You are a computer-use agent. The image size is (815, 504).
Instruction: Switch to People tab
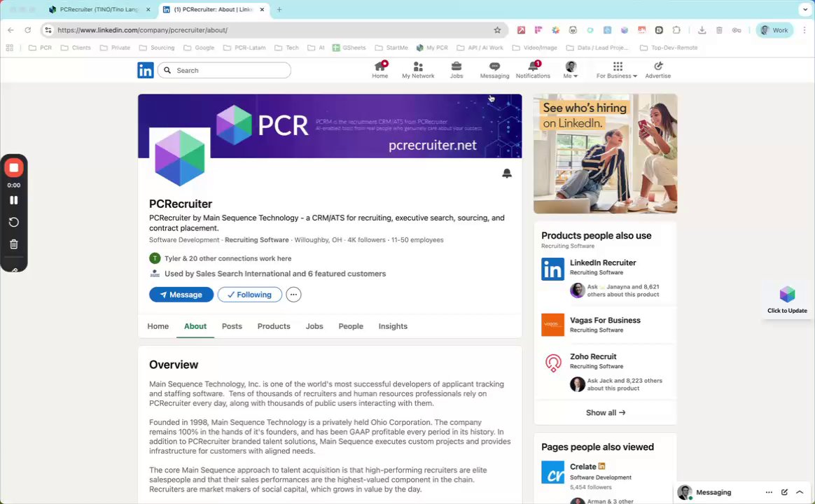click(x=351, y=326)
